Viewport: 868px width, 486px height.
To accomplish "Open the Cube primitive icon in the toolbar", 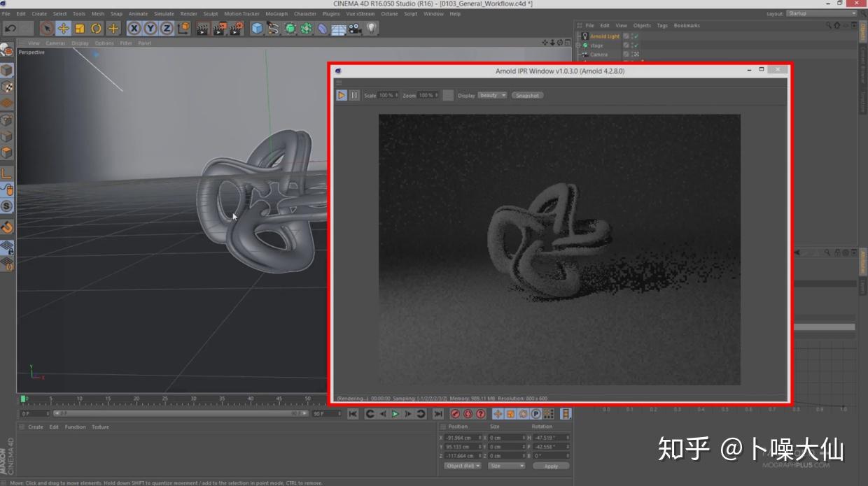I will tap(255, 28).
